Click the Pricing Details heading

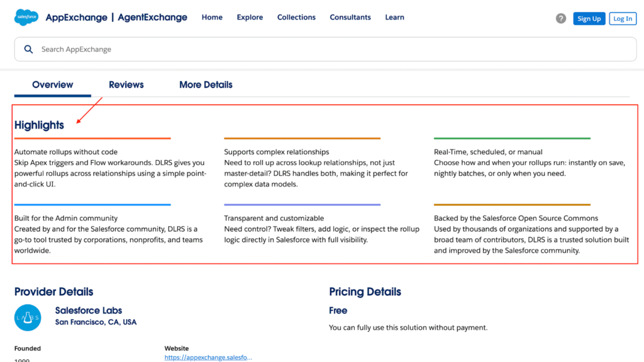pyautogui.click(x=365, y=291)
